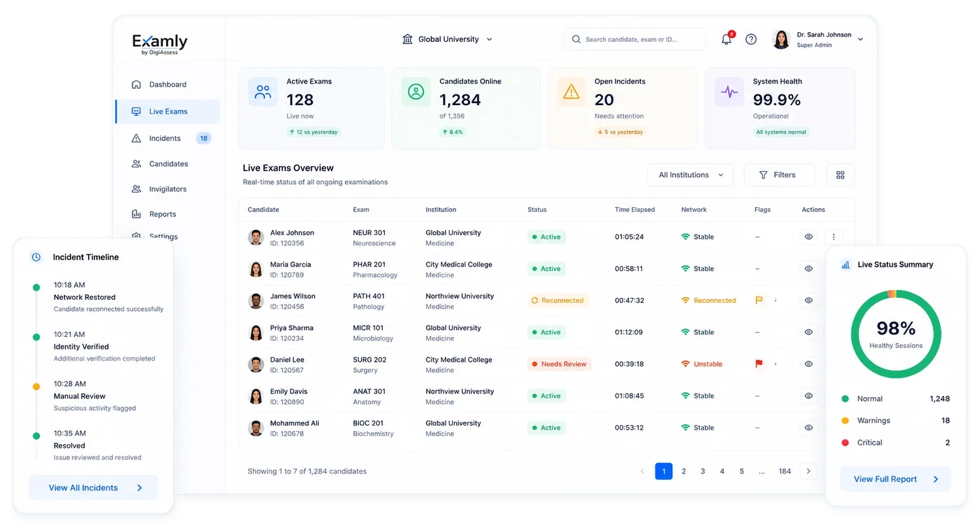Open the All Institutions dropdown

[x=691, y=175]
